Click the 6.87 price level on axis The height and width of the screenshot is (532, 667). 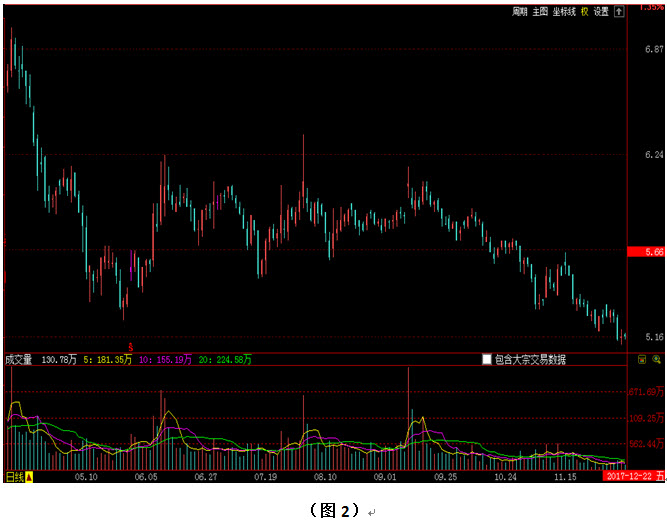pos(654,48)
